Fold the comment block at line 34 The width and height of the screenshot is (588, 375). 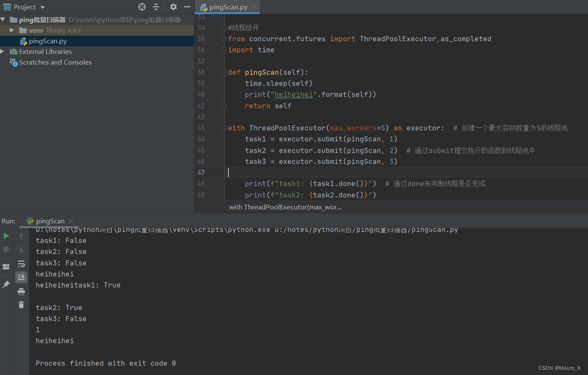coord(224,28)
